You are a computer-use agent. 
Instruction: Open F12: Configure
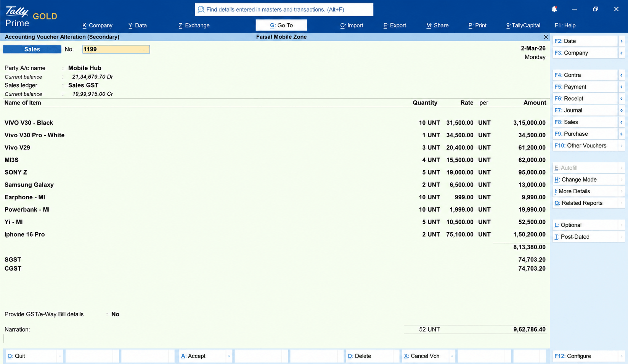(x=585, y=356)
